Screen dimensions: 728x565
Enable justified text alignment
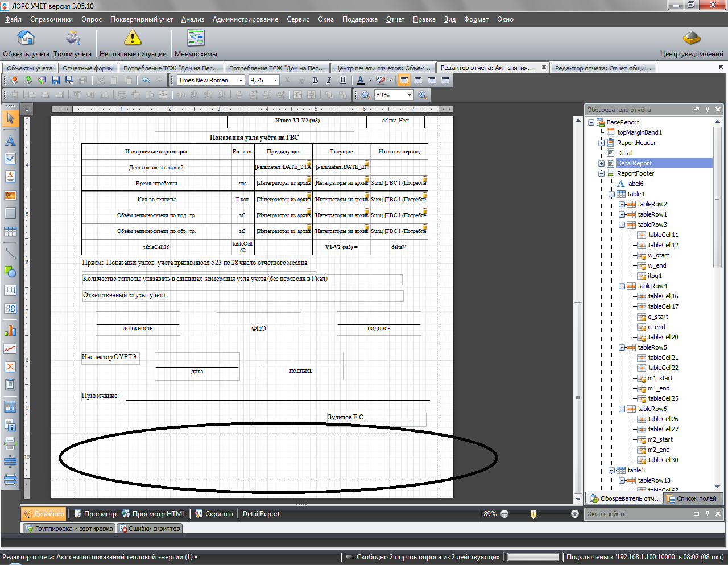445,80
